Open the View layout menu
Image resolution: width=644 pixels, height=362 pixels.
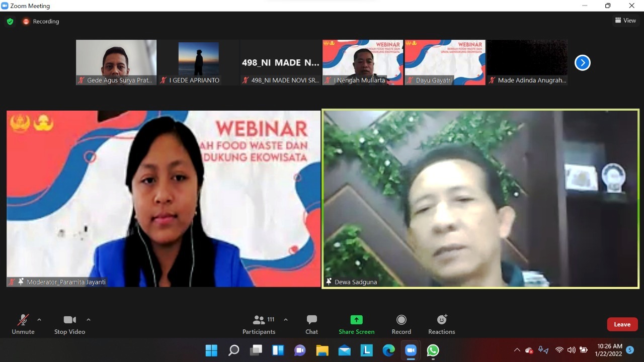625,21
